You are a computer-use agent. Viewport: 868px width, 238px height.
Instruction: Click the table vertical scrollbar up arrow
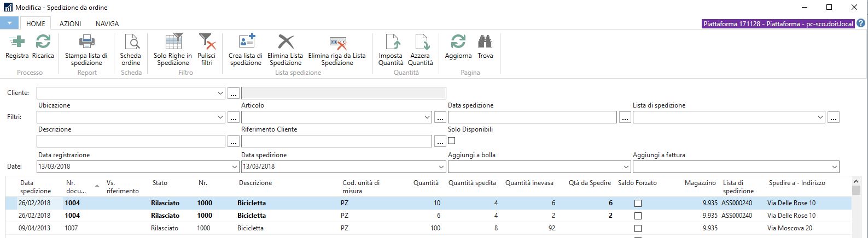tap(857, 181)
